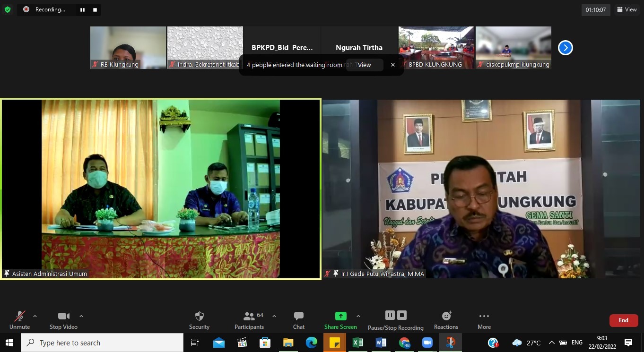Open the Windows Start menu
The height and width of the screenshot is (352, 644).
[9, 343]
